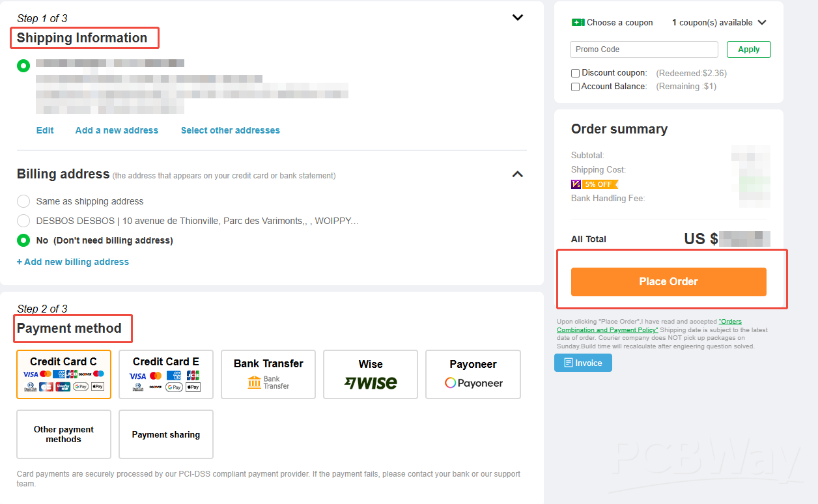Pick the Credit Card E payment tile
Viewport: 818px width, 504px height.
point(166,374)
